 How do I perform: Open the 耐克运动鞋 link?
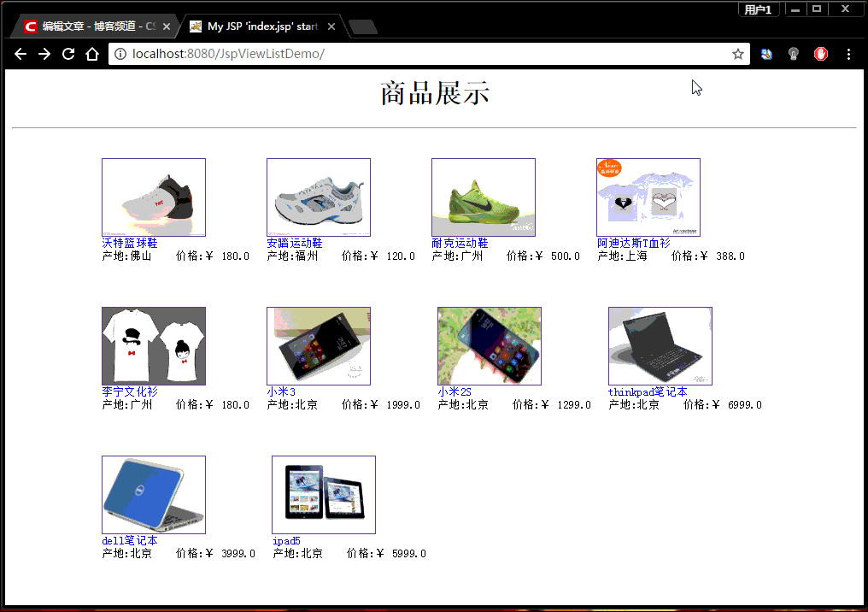tap(460, 243)
